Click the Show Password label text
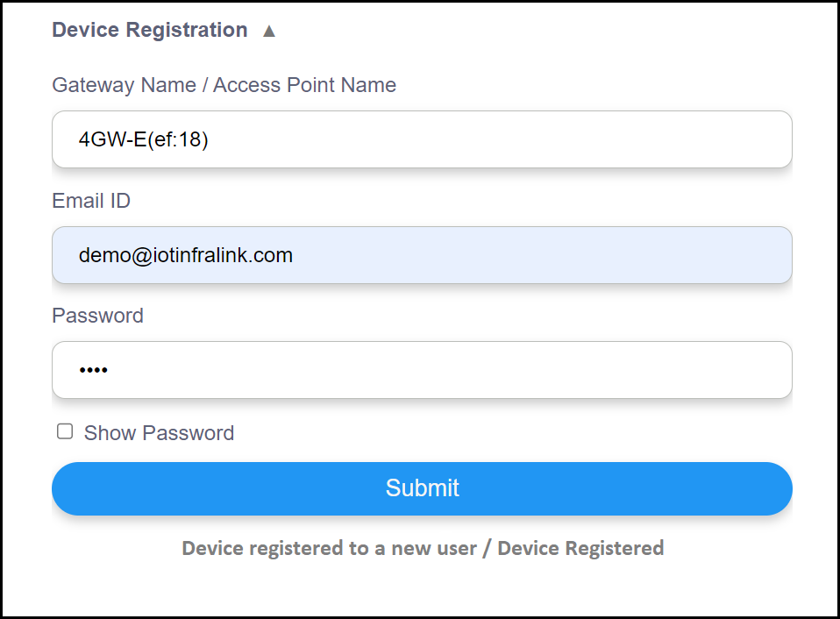This screenshot has height=619, width=840. coord(159,433)
